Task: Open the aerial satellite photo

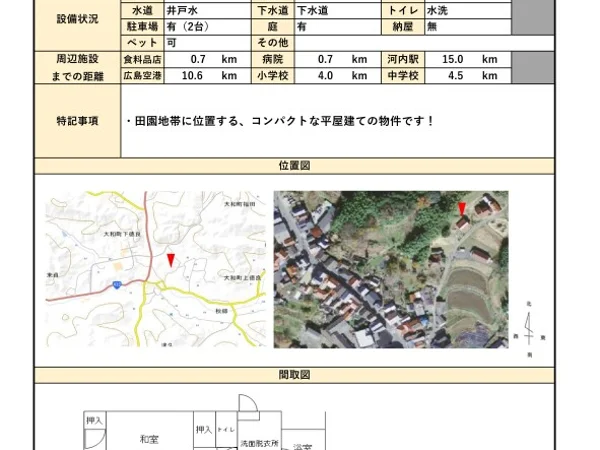Action: pos(391,269)
